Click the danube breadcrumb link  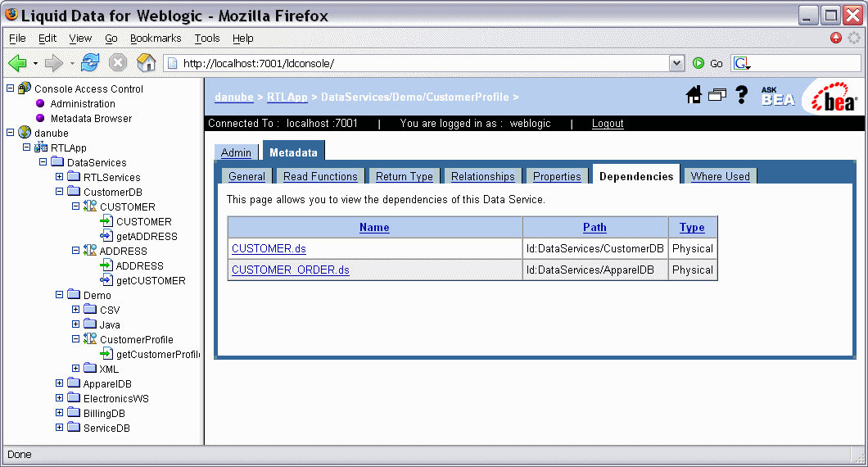pos(234,97)
